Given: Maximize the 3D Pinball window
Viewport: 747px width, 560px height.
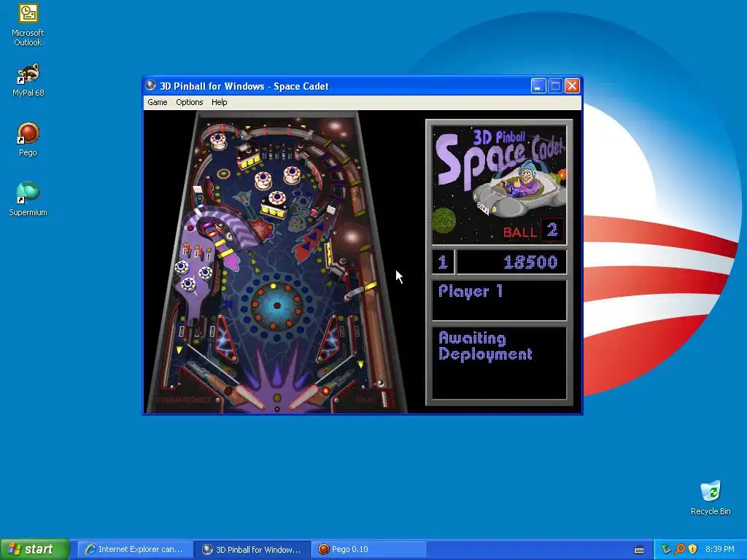Looking at the screenshot, I should [555, 86].
